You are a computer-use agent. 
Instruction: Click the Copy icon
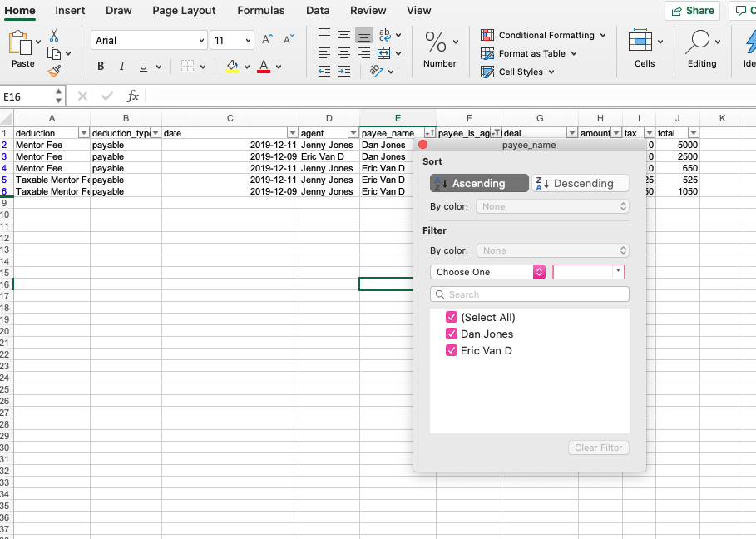pyautogui.click(x=54, y=53)
